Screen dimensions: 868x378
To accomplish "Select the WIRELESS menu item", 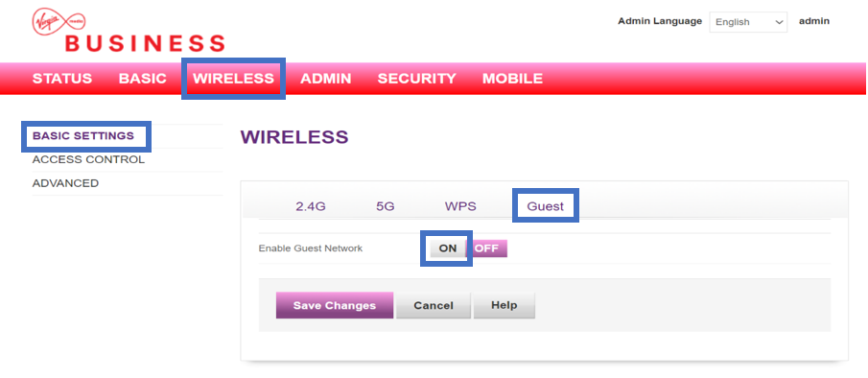I will coord(234,79).
